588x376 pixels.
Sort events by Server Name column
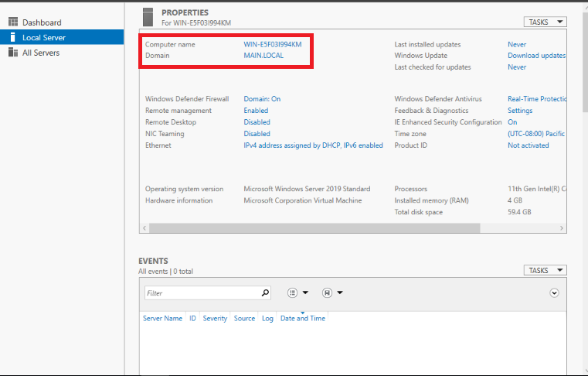coord(162,319)
